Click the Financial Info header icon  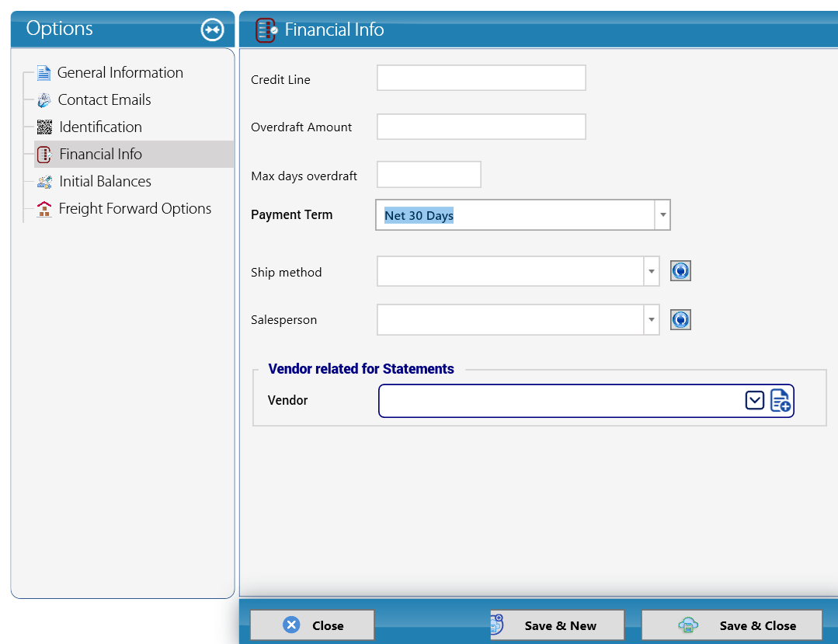coord(266,30)
